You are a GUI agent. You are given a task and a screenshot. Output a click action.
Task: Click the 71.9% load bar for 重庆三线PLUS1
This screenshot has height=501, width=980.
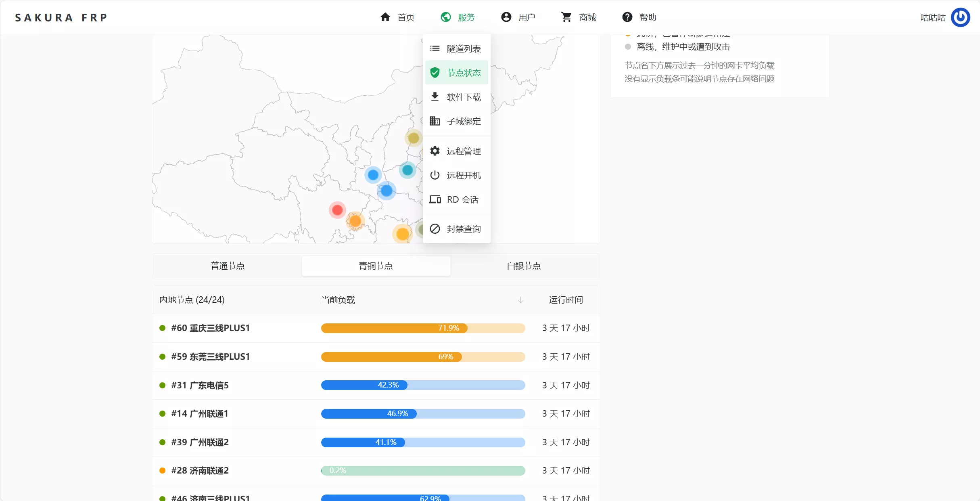[x=422, y=328]
